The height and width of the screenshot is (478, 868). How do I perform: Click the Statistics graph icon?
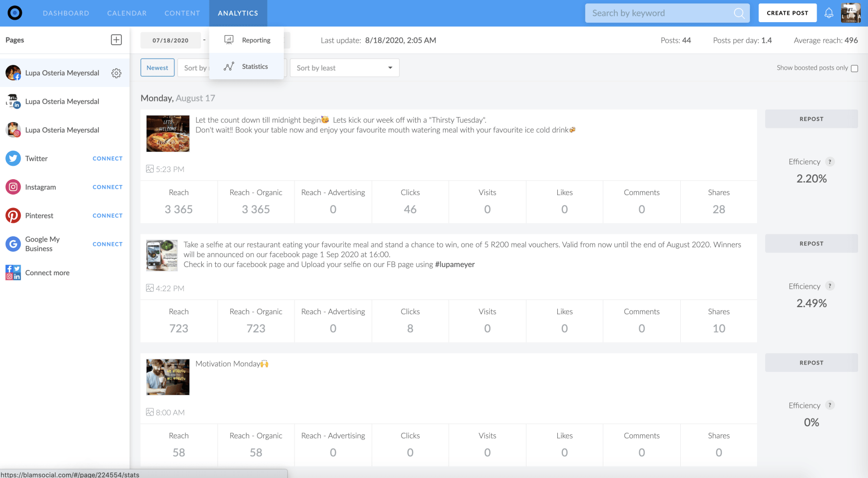(x=229, y=67)
